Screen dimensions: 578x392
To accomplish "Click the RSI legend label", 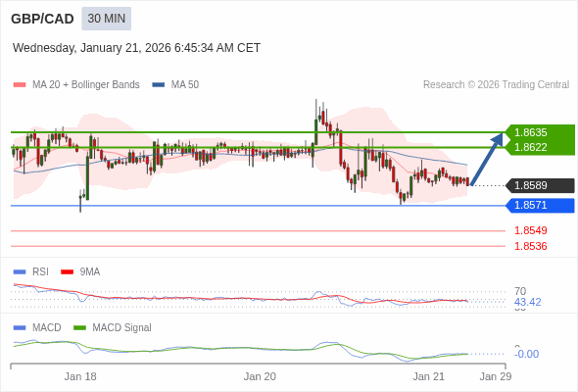I will [x=40, y=272].
